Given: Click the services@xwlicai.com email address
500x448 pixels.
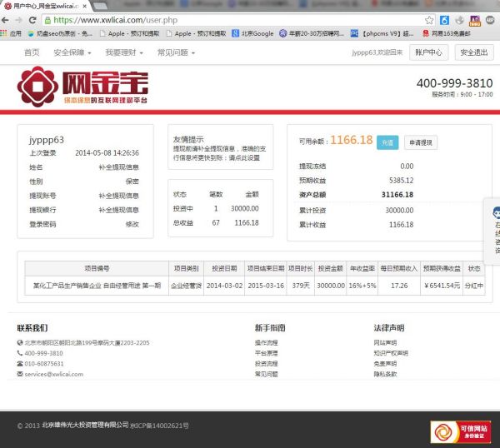Looking at the screenshot, I should coord(54,374).
